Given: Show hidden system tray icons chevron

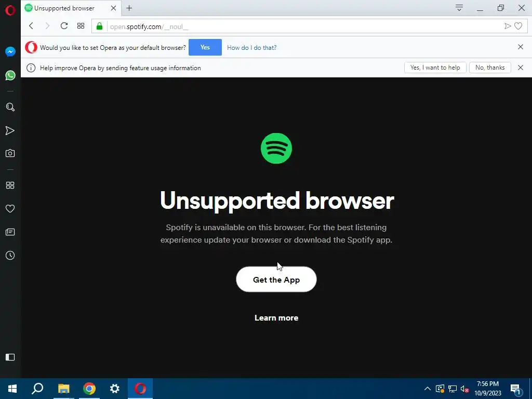Looking at the screenshot, I should click(x=428, y=389).
